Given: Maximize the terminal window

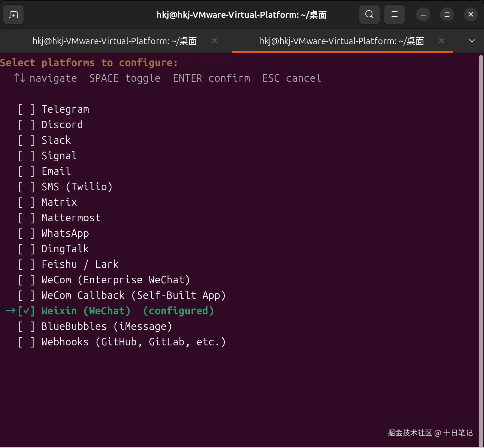Looking at the screenshot, I should pyautogui.click(x=447, y=14).
